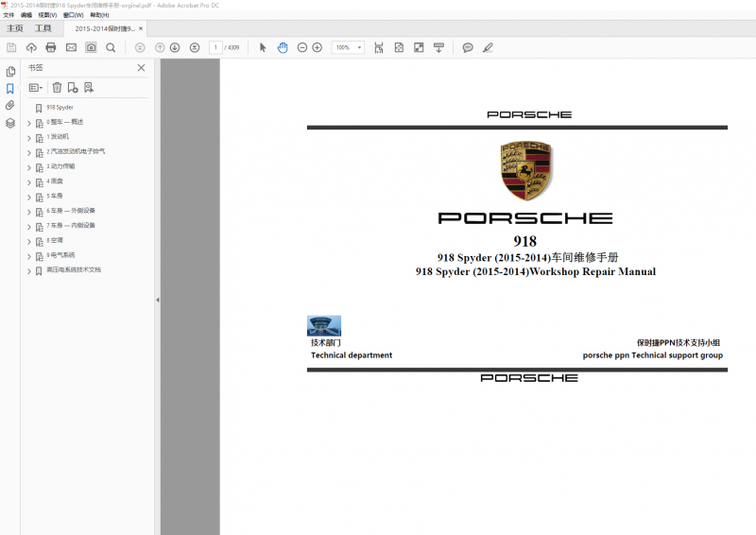Select the arrow selection tool
This screenshot has height=535, width=756.
pos(263,47)
